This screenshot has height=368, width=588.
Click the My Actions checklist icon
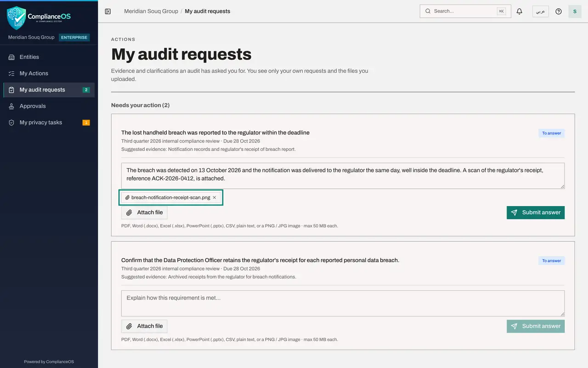click(x=11, y=73)
